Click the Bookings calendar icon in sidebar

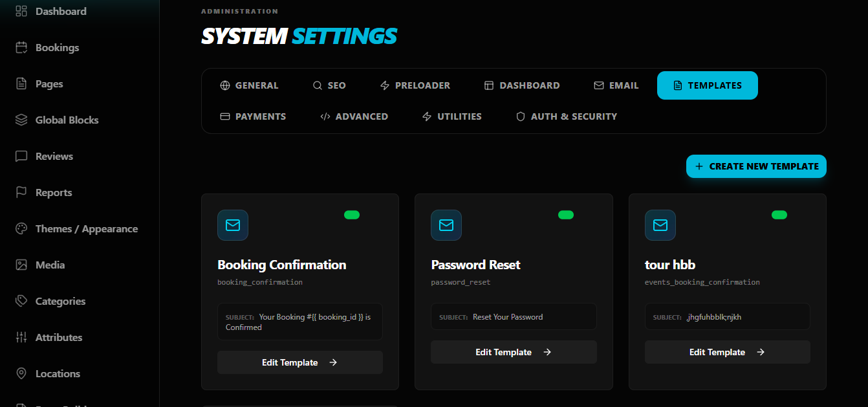(x=21, y=47)
